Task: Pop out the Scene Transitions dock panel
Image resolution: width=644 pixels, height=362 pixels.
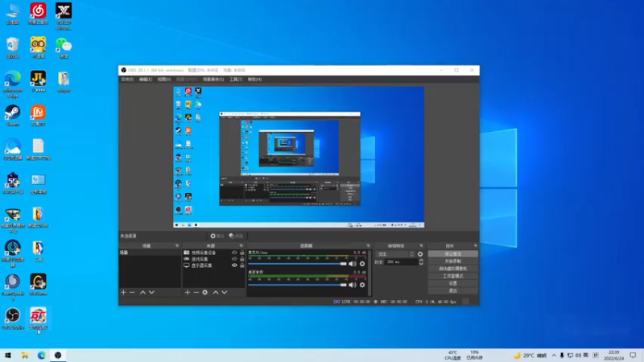Action: [x=421, y=246]
